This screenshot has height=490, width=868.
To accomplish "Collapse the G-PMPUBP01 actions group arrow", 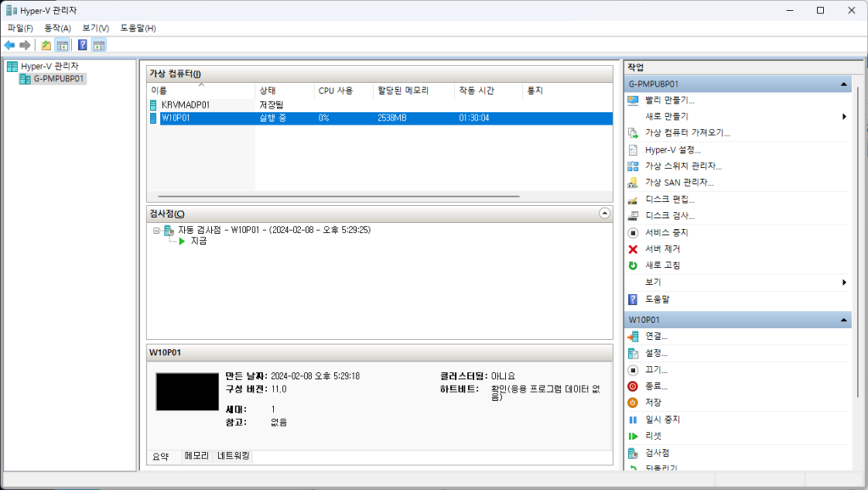I will (843, 84).
